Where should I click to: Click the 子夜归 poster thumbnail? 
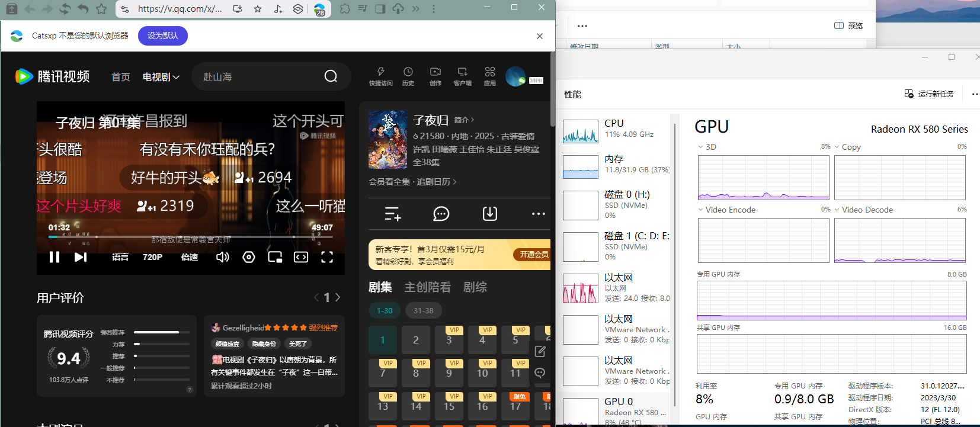point(387,140)
